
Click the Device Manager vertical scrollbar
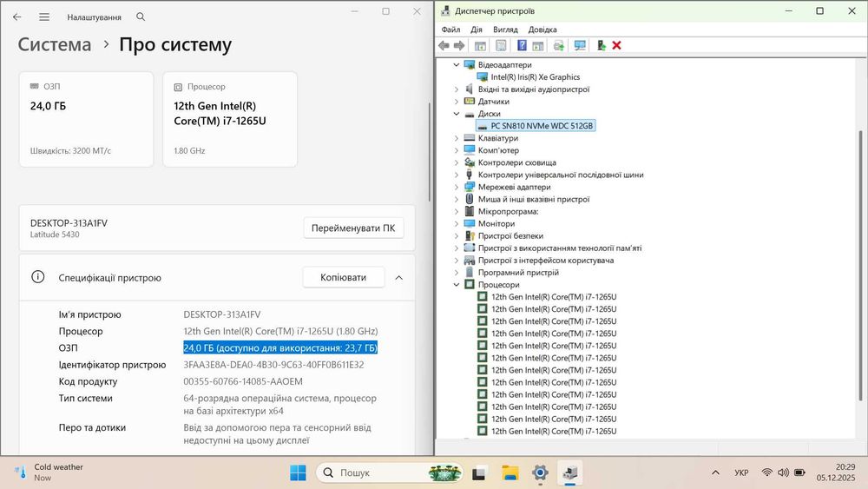pos(860,266)
